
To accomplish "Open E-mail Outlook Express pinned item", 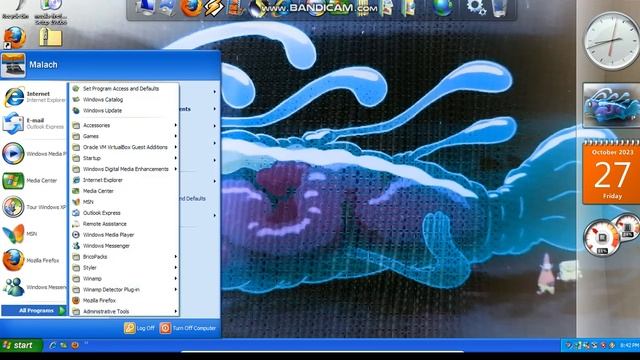I will point(34,123).
